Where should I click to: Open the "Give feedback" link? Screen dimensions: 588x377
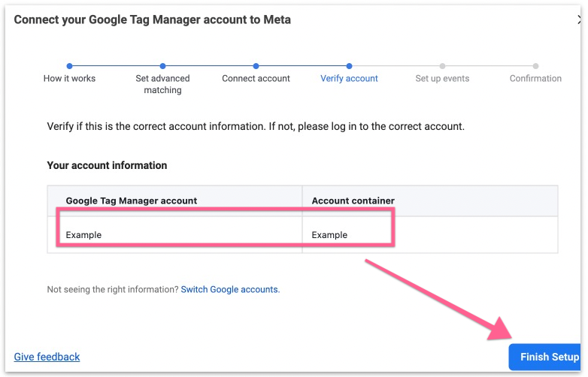point(47,357)
